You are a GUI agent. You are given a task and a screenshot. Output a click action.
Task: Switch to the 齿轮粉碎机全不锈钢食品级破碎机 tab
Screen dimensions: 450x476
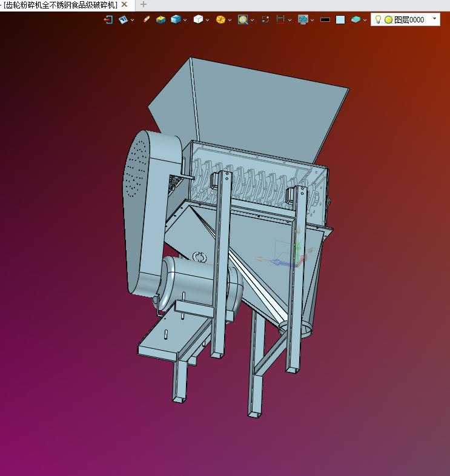60,5
